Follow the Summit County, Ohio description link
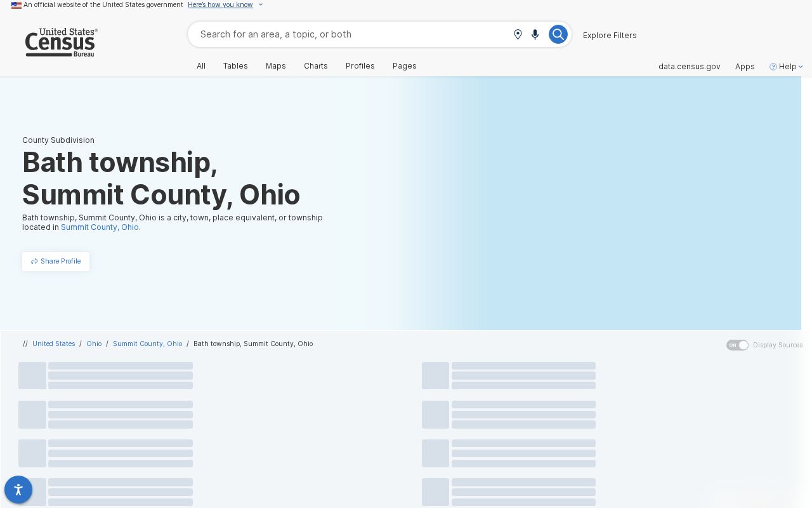 point(100,227)
